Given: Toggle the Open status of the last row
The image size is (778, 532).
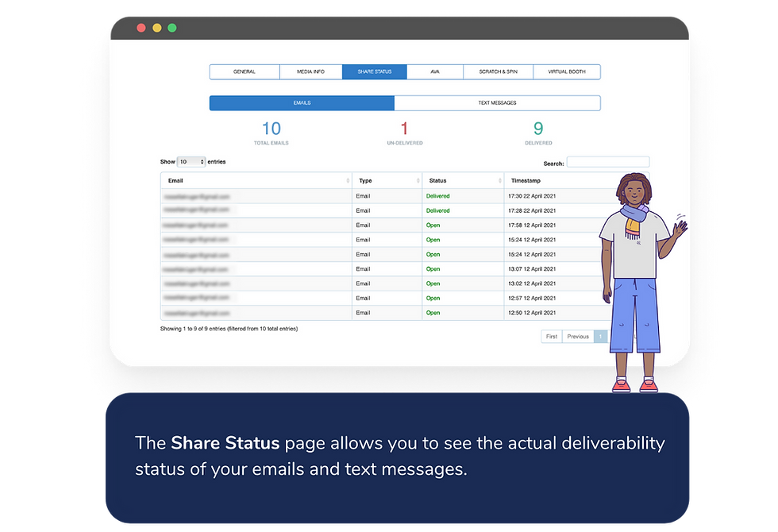Looking at the screenshot, I should point(433,312).
